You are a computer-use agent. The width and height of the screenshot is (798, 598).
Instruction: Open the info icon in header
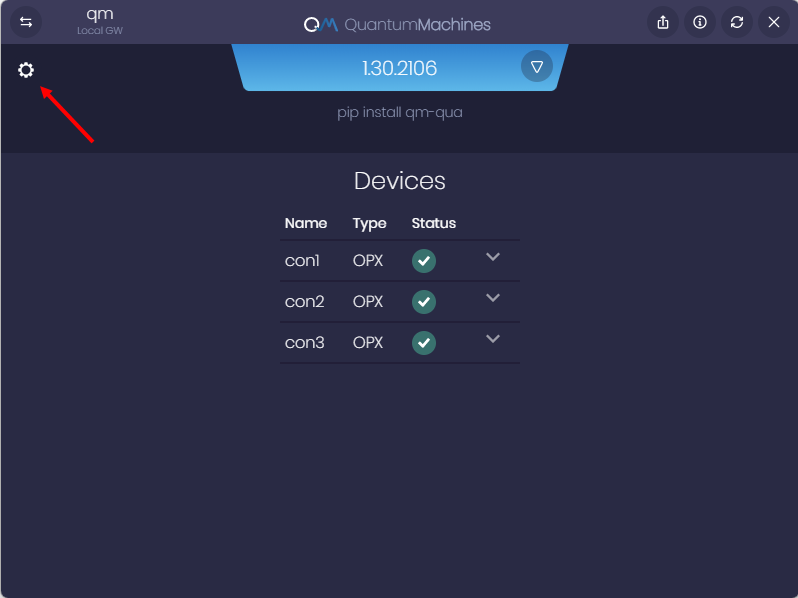click(x=700, y=22)
